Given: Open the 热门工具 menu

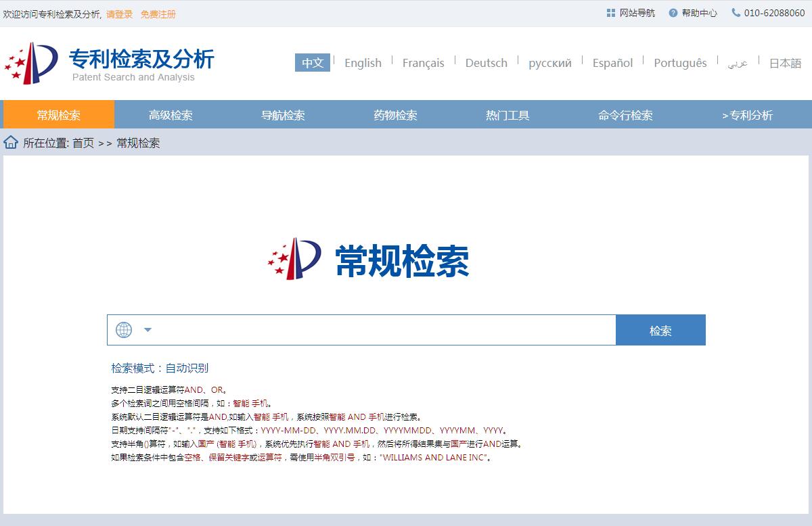Looking at the screenshot, I should pos(507,115).
